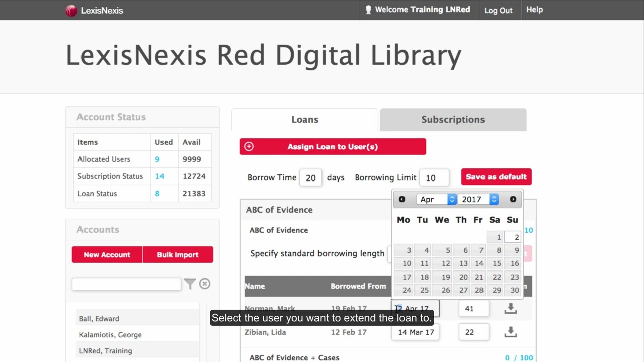Screen dimensions: 644x362
Task: Select the account Kalamiotis, George
Action: coord(111,335)
